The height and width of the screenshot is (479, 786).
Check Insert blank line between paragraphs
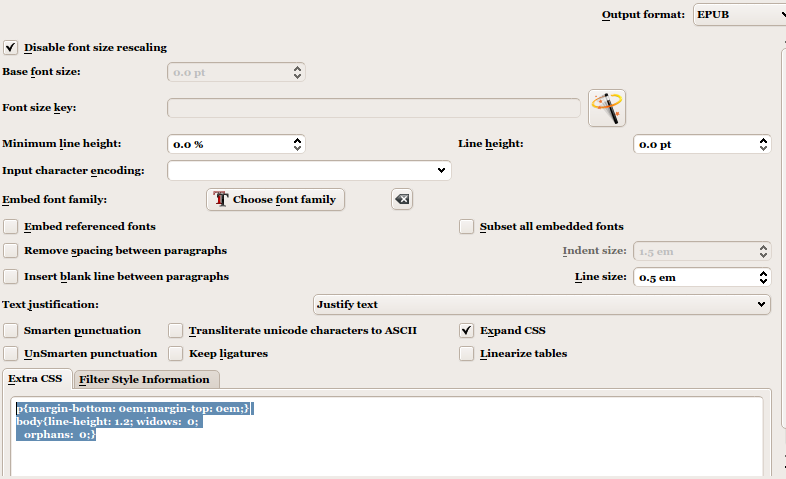click(x=11, y=276)
